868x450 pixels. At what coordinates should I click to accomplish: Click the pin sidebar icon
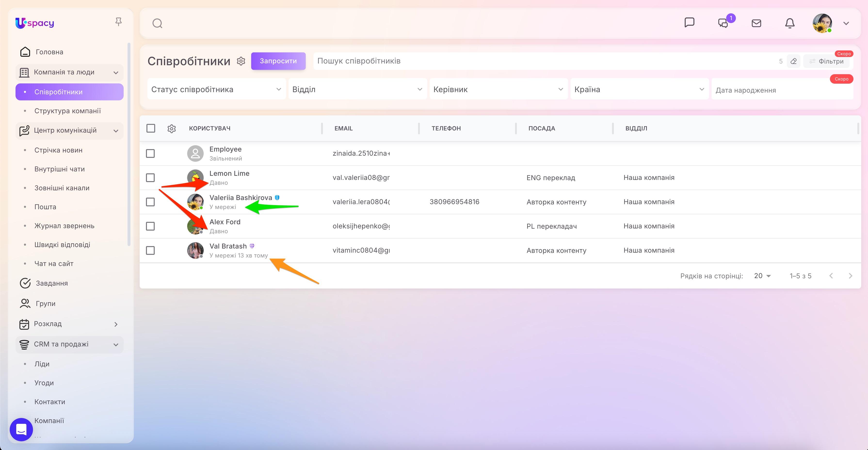[x=118, y=22]
